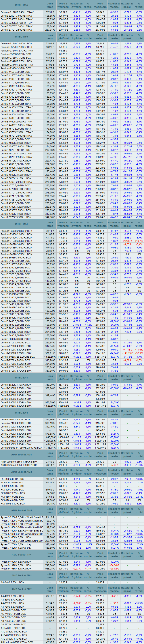This screenshot has height=644, width=144.
Task: Select the Celeron G1840 2.80GHz BOX row
Action: pyautogui.click(x=72, y=43)
